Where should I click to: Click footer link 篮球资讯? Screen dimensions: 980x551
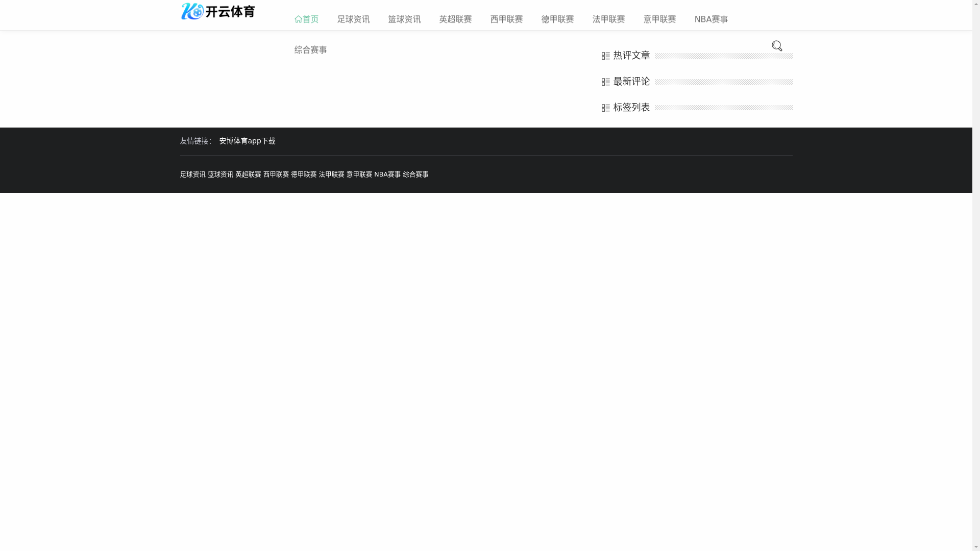pyautogui.click(x=220, y=174)
